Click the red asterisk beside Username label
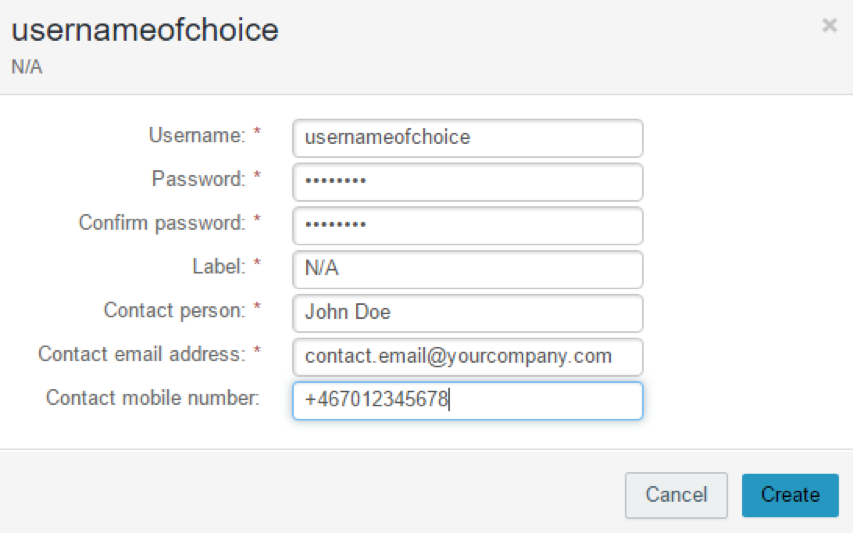Image resolution: width=853 pixels, height=533 pixels. point(257,134)
